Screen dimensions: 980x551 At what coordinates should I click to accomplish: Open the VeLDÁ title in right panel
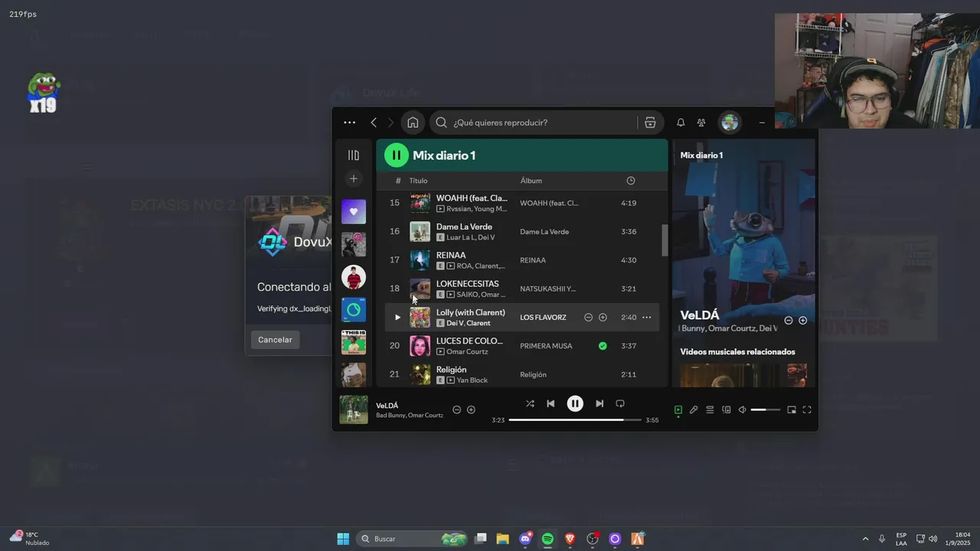(x=700, y=315)
